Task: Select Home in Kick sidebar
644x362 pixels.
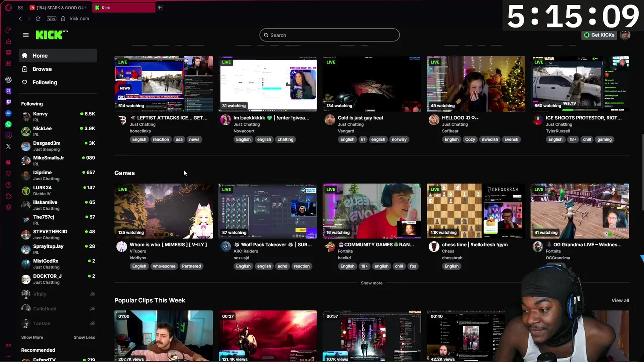Action: pos(58,56)
